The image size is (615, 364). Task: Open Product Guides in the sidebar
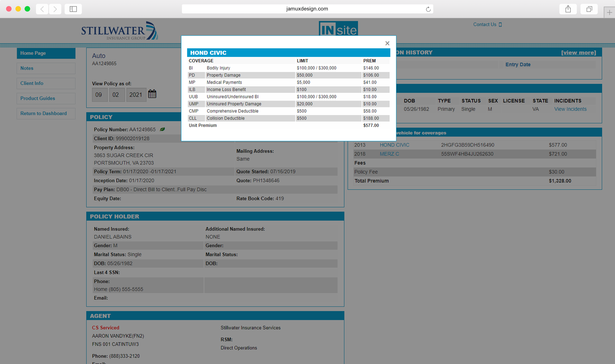pyautogui.click(x=46, y=98)
